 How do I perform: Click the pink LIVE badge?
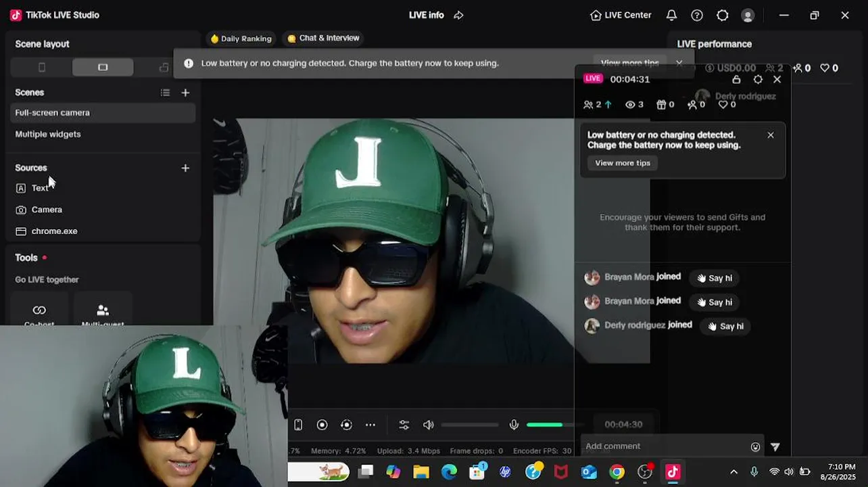point(593,78)
